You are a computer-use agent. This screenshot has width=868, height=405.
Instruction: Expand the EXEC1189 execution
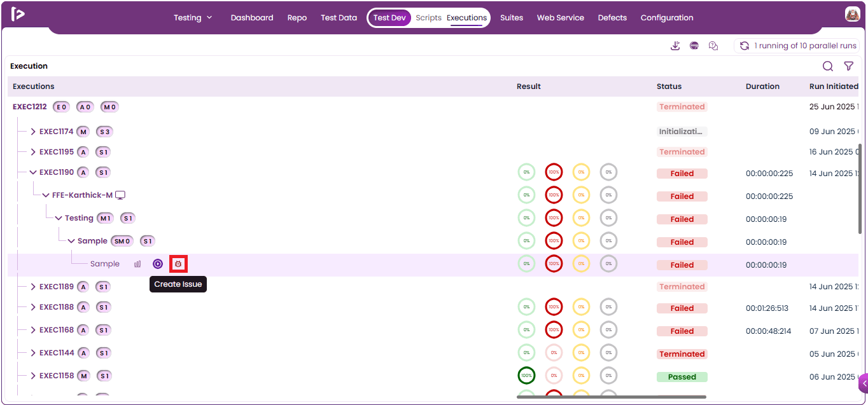click(33, 287)
